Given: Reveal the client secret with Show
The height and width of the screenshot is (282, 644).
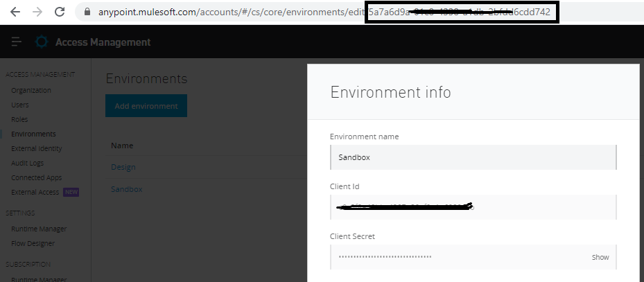Looking at the screenshot, I should 600,257.
